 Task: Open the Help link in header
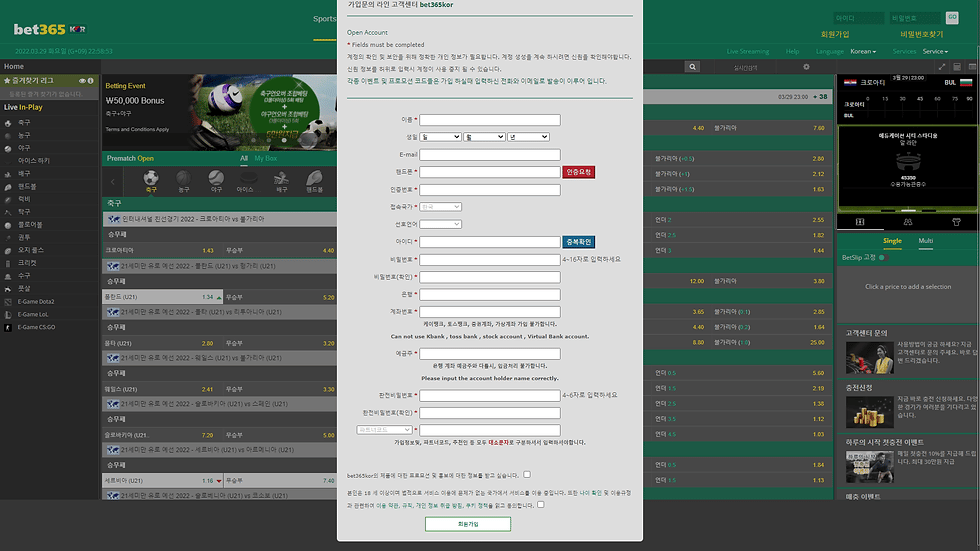click(792, 51)
